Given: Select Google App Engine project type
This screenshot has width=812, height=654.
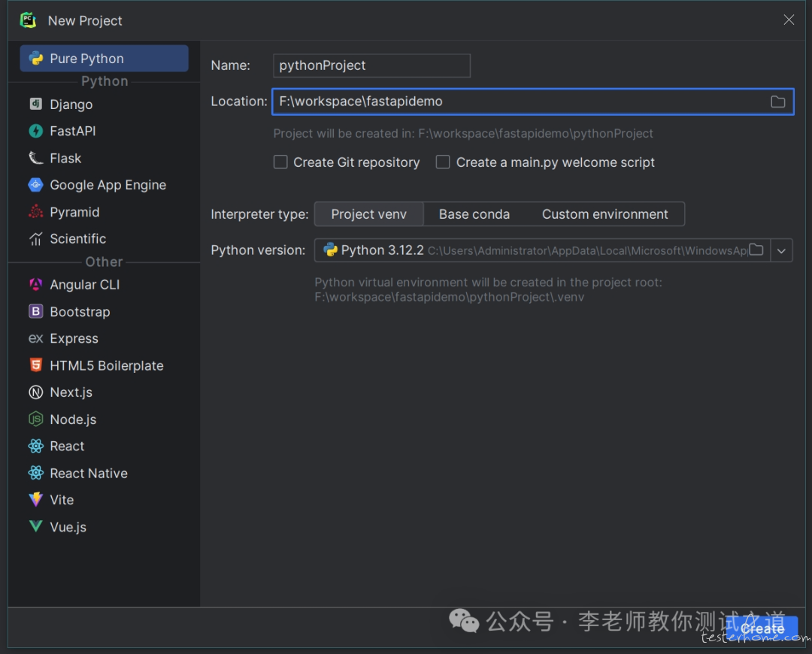Looking at the screenshot, I should click(x=104, y=185).
